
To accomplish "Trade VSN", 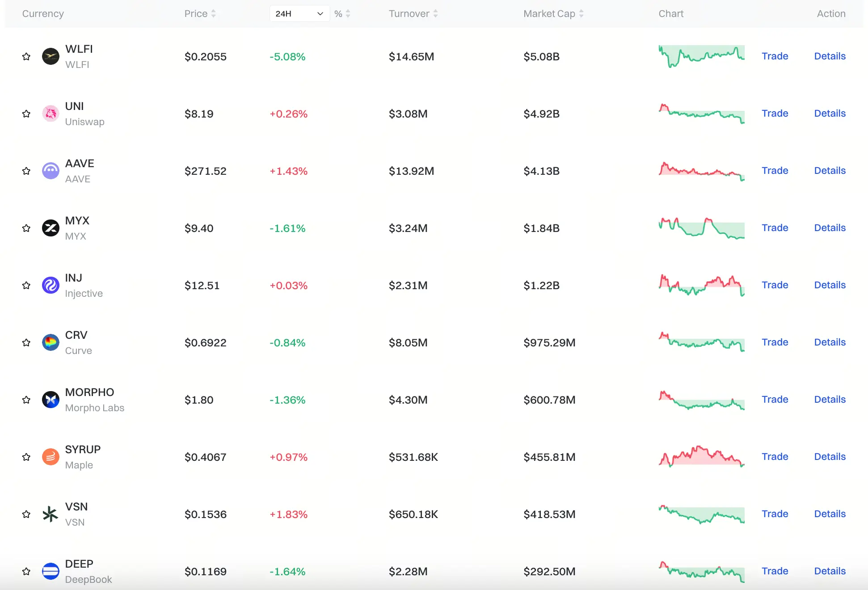I will click(775, 514).
